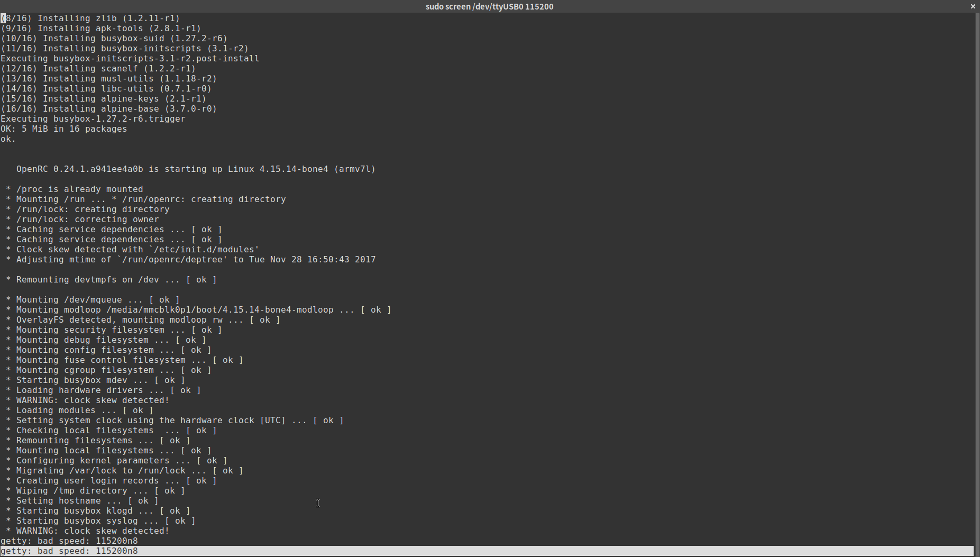Click 'Starting busybox syslog' line

[101, 521]
